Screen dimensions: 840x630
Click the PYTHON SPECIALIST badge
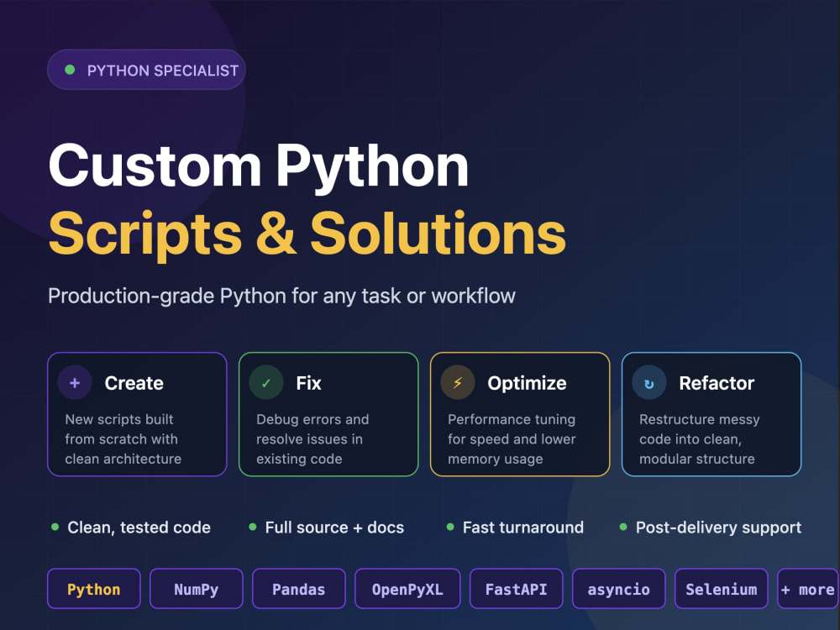coord(146,70)
